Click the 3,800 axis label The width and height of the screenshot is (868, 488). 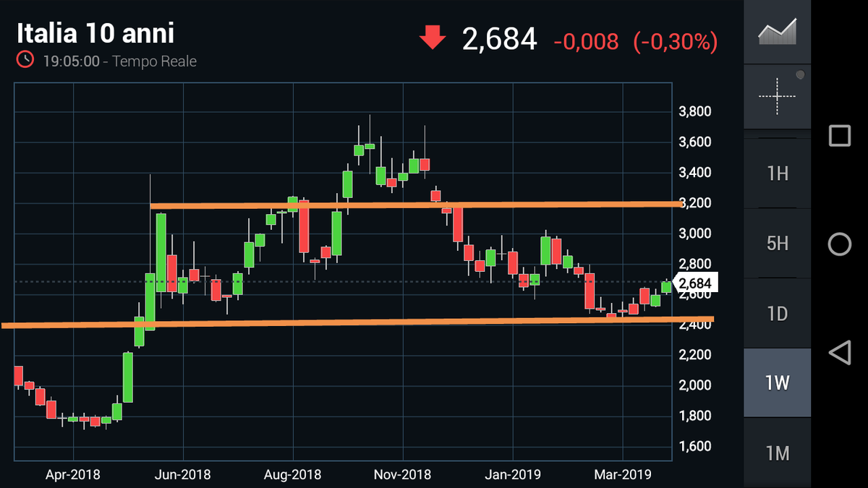694,112
